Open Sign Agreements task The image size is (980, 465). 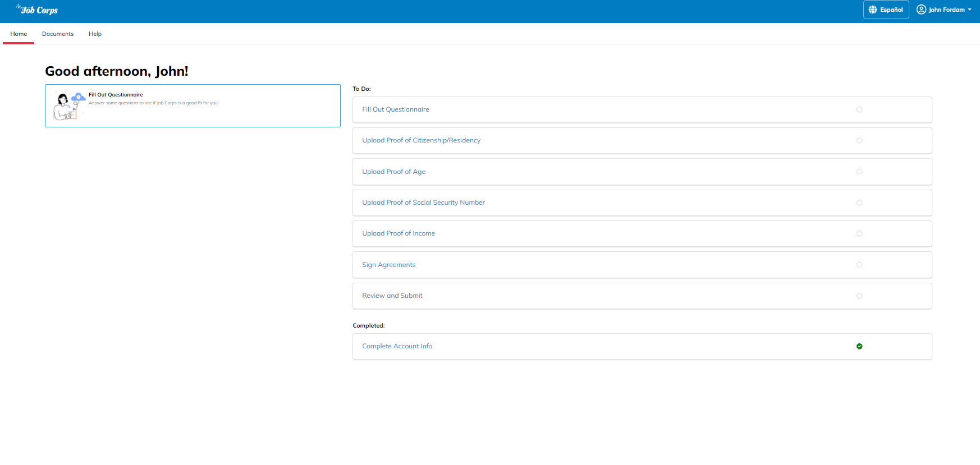pos(642,265)
